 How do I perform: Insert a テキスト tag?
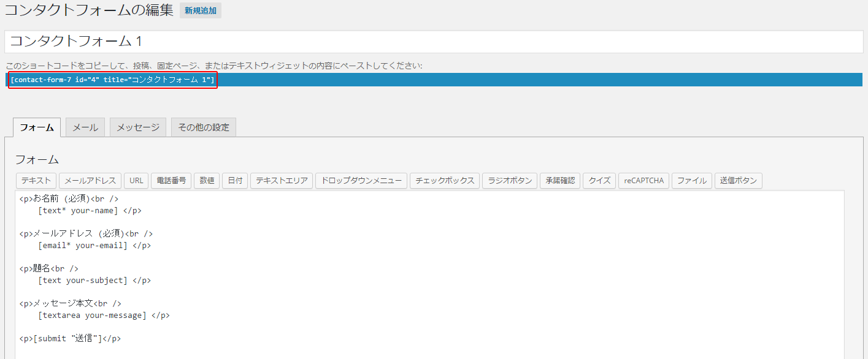36,181
